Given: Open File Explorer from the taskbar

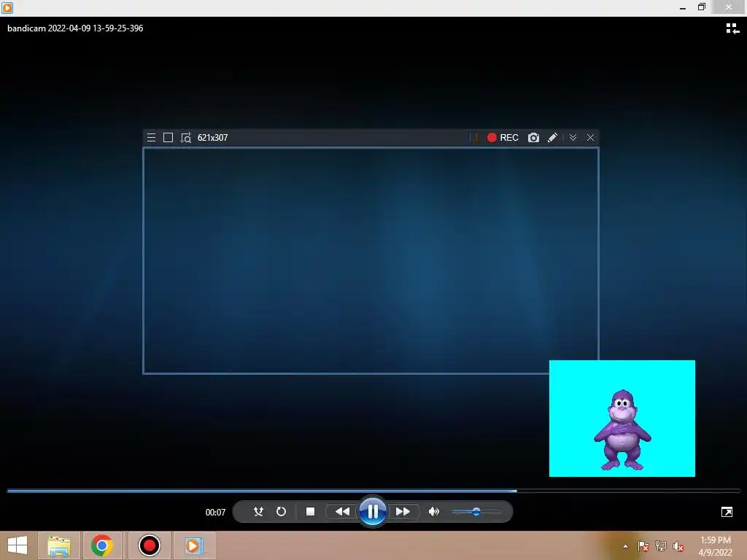Looking at the screenshot, I should pyautogui.click(x=59, y=545).
